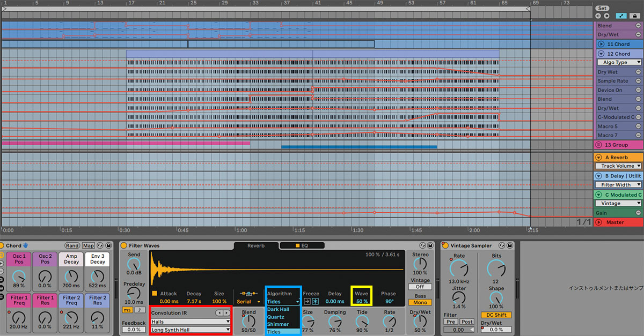Click the Vintage Sampler hot-swap icon
Screen dimensions: 644x336
pos(503,245)
